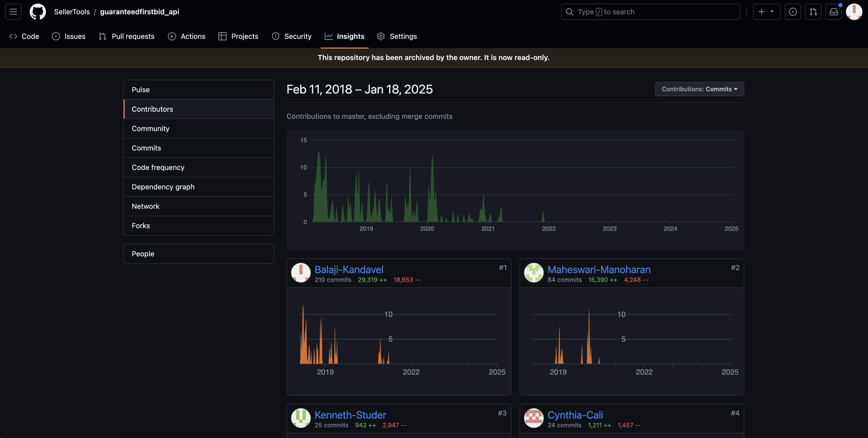Viewport: 868px width, 438px height.
Task: Open Contributions: Commits dropdown
Action: click(x=699, y=89)
